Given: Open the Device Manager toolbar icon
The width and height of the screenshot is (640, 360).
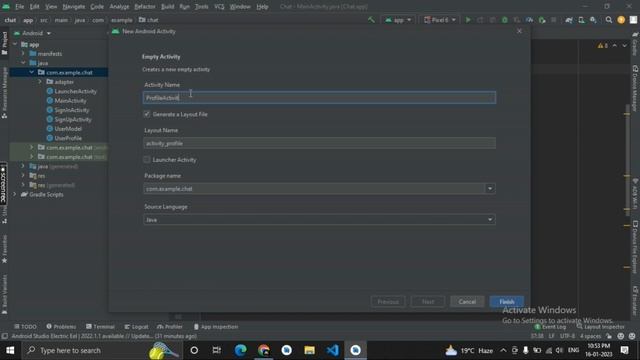Looking at the screenshot, I should coord(581,20).
